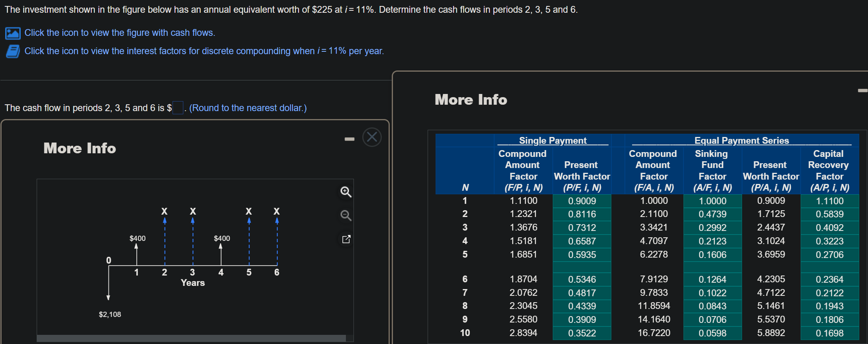Select the 0.7312 cell in the table
Screen dimensions: 868x344
(582, 228)
